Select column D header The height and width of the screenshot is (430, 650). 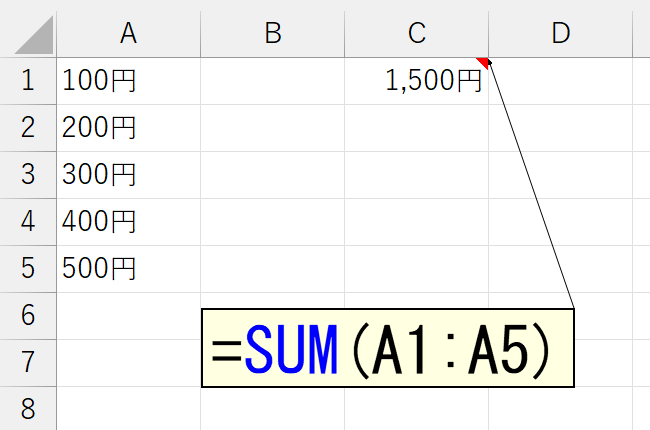[560, 34]
